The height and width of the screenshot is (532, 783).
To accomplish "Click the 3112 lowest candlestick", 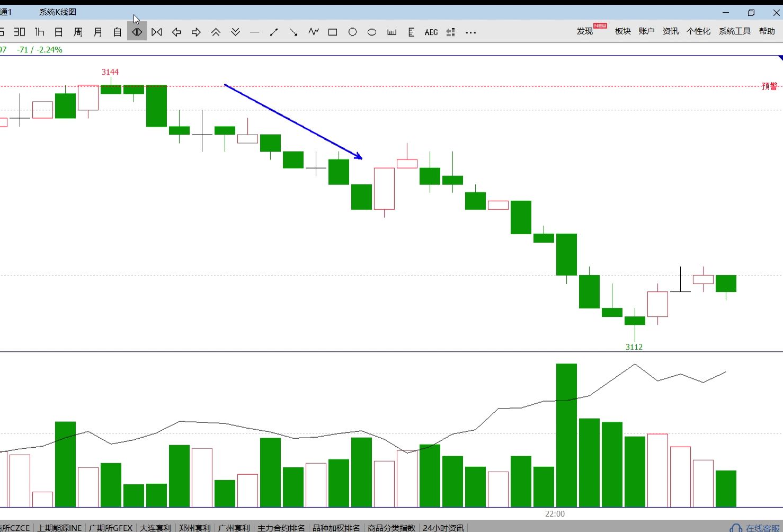I will [x=635, y=321].
